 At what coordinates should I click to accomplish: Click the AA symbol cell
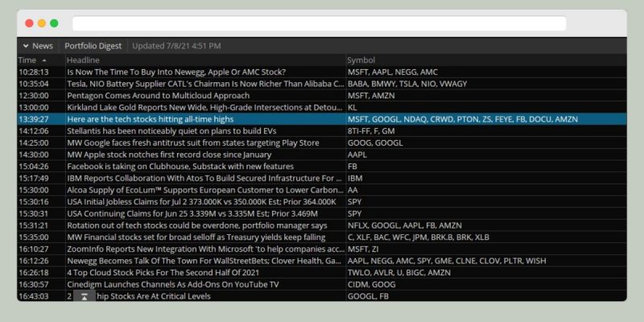coord(353,190)
